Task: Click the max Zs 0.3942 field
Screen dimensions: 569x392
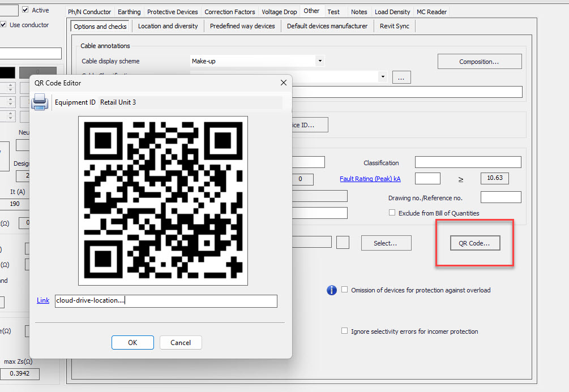Action: (20, 373)
